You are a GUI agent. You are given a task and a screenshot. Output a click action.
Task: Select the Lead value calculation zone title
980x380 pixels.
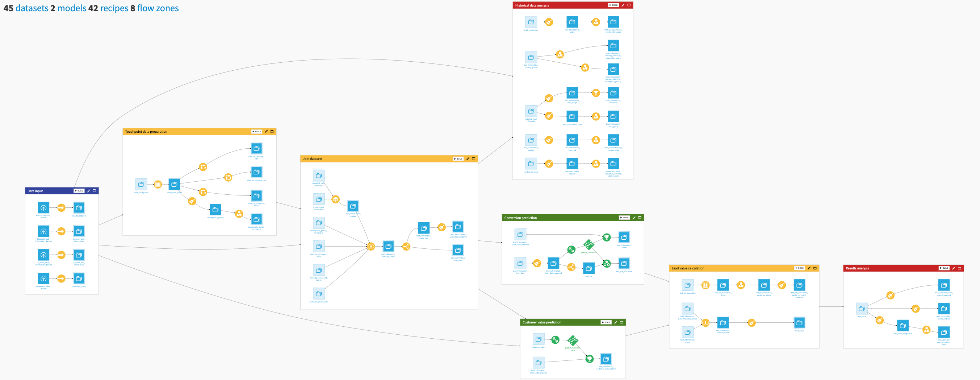688,268
